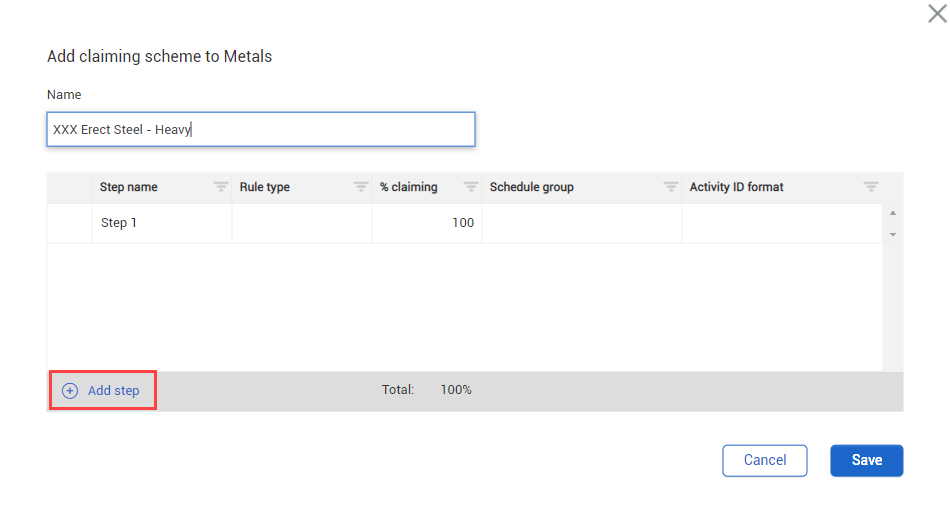
Task: Open the Schedule group column filter icon
Action: click(x=671, y=187)
